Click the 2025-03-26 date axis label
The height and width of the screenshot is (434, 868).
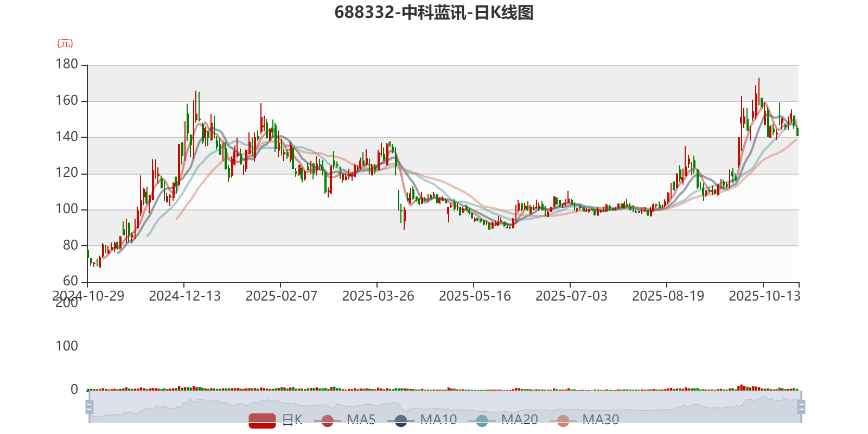[x=378, y=296]
